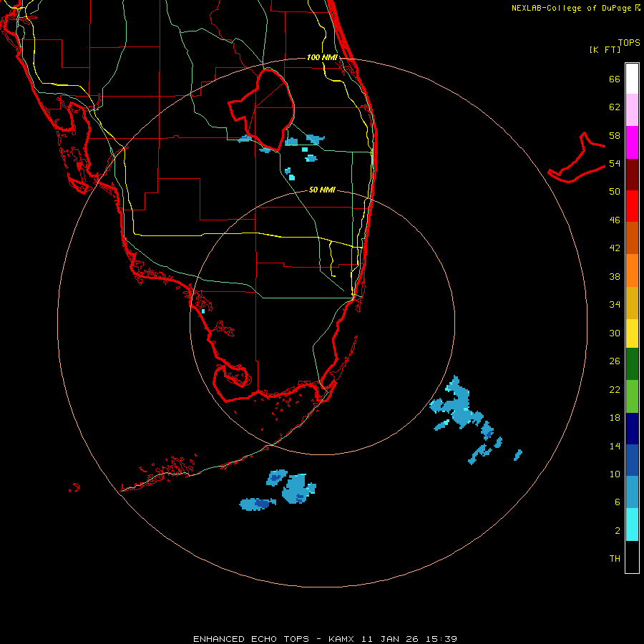Select the dark red legend swatch
Viewport: 644px width, 644px height.
click(632, 174)
